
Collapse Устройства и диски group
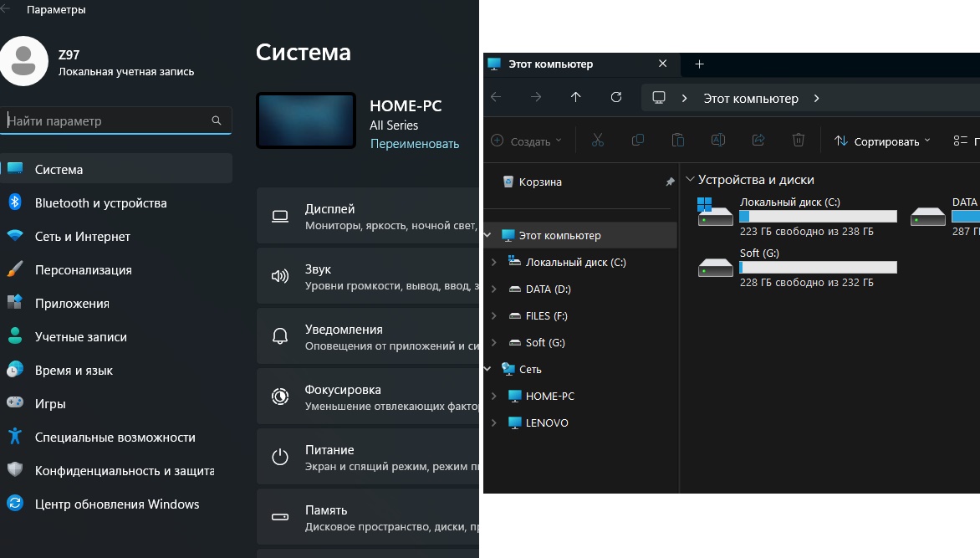pyautogui.click(x=690, y=180)
